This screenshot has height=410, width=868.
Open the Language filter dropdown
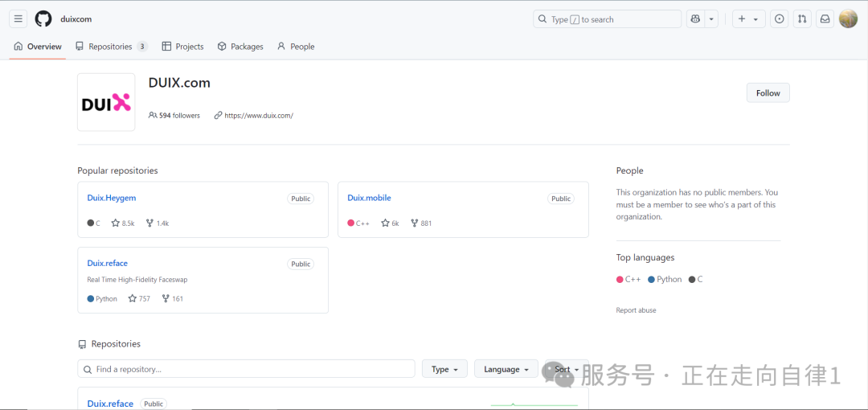click(506, 369)
